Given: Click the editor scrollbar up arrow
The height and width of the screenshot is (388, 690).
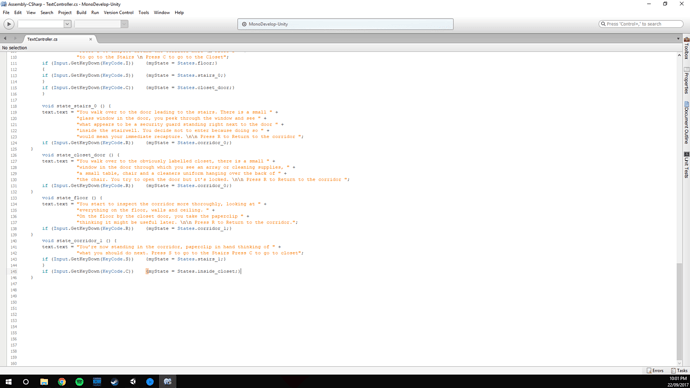Looking at the screenshot, I should [679, 55].
